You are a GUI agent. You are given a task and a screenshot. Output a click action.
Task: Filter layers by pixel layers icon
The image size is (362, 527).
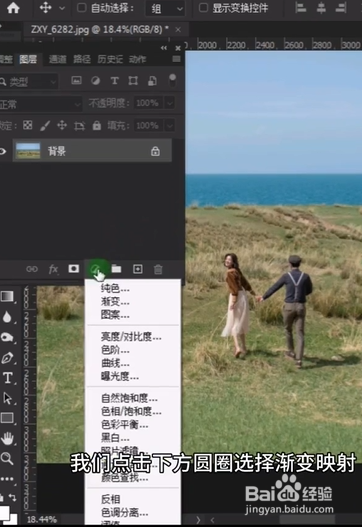pyautogui.click(x=77, y=80)
